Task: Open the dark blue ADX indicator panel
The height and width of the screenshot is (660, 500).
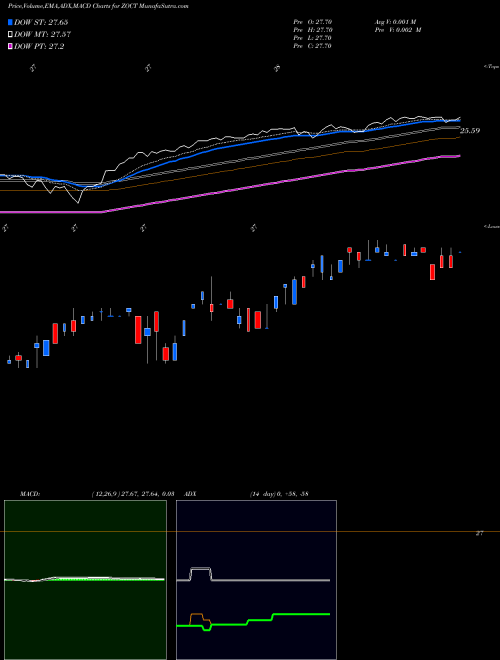Action: (x=256, y=580)
